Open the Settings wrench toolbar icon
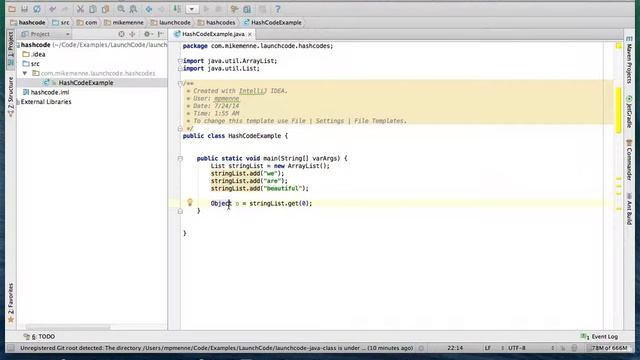The height and width of the screenshot is (360, 640). [234, 9]
